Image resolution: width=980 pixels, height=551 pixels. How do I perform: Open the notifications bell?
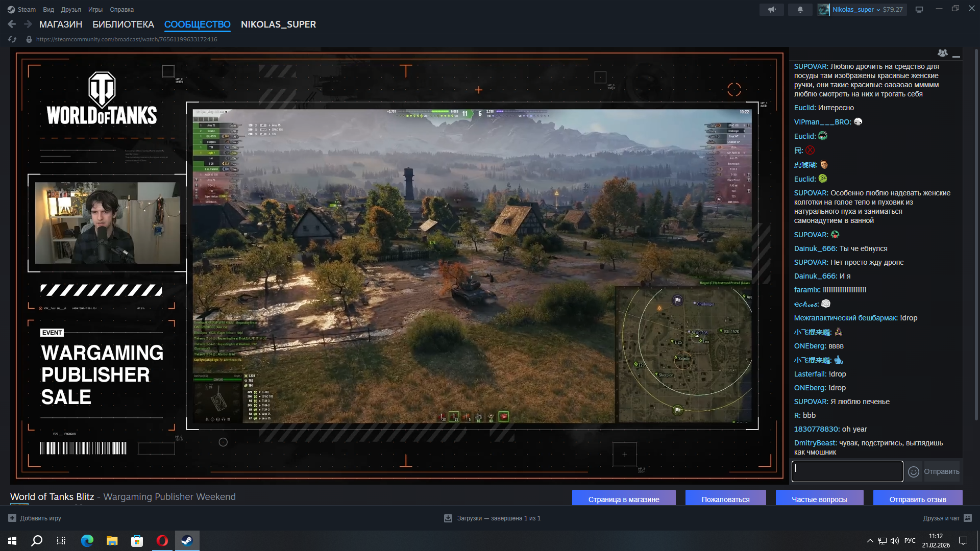[x=800, y=10]
